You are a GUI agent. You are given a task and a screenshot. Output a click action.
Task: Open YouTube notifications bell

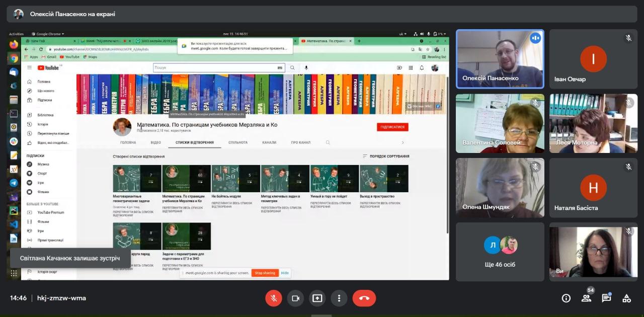coord(422,67)
